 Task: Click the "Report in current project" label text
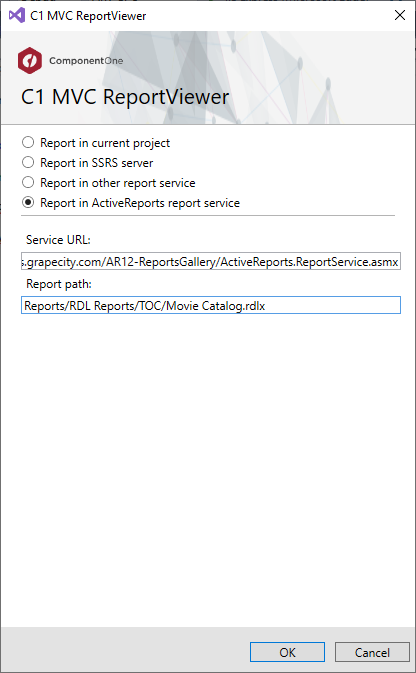[105, 143]
